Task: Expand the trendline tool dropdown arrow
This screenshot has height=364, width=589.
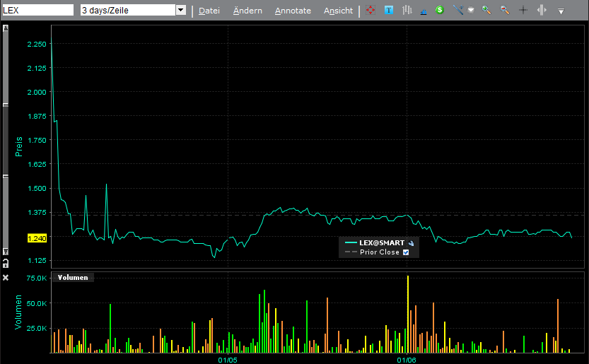Action: click(471, 11)
